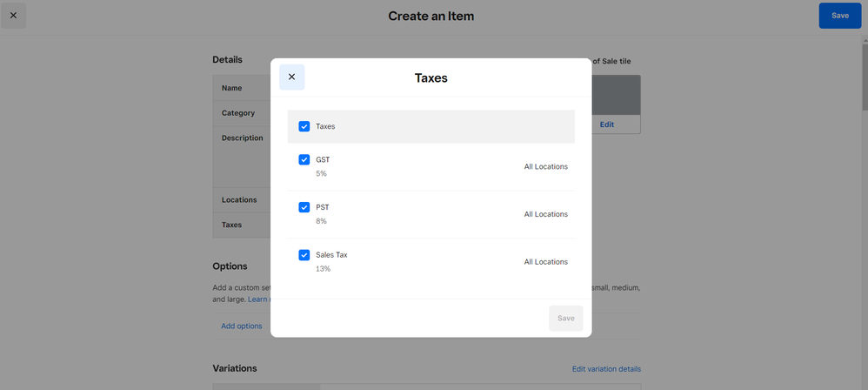The width and height of the screenshot is (868, 390).
Task: Open the Locations row
Action: point(240,200)
